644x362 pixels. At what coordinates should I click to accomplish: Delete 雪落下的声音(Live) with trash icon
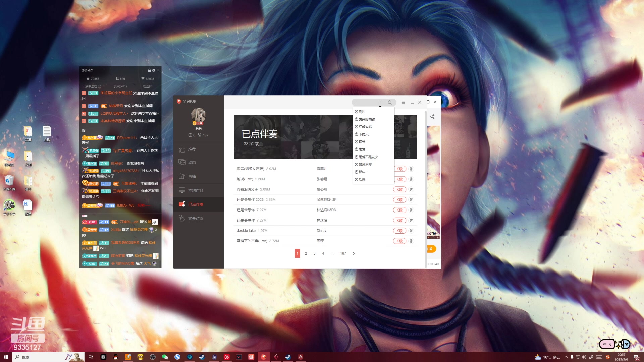(411, 241)
